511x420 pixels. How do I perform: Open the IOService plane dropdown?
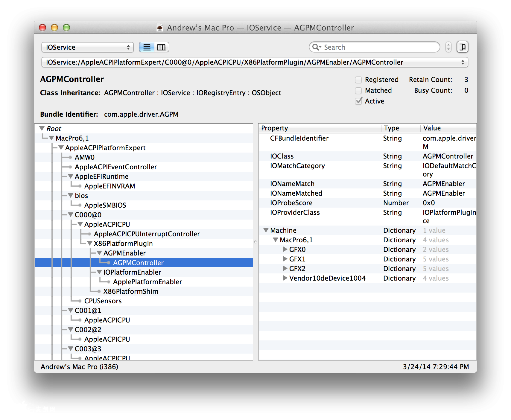coord(87,47)
